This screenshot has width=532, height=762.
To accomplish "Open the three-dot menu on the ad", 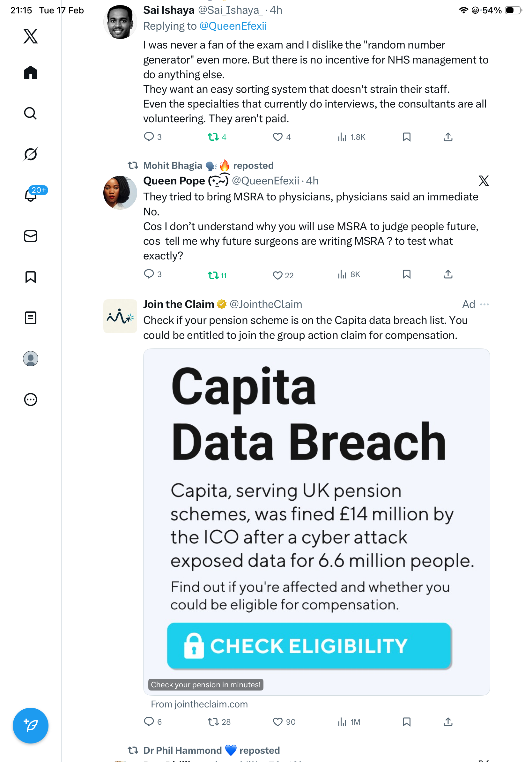I will pos(484,304).
